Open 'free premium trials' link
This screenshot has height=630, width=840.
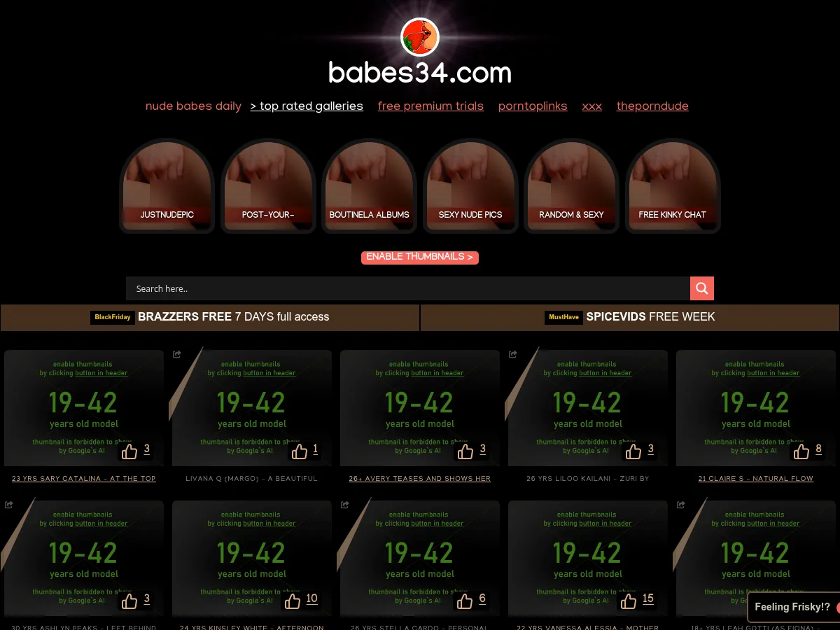[430, 106]
